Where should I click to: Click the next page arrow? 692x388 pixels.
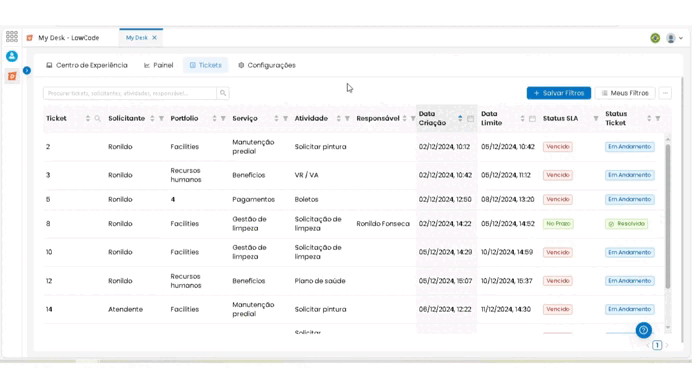(667, 345)
